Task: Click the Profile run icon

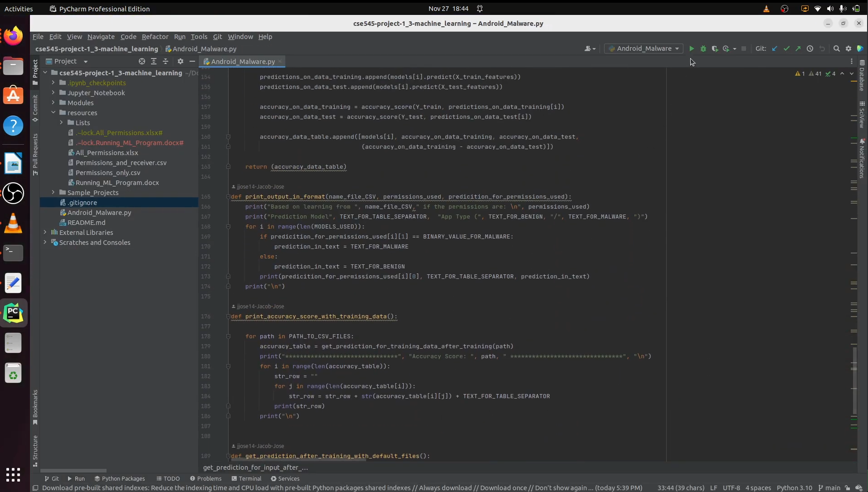Action: [x=726, y=49]
